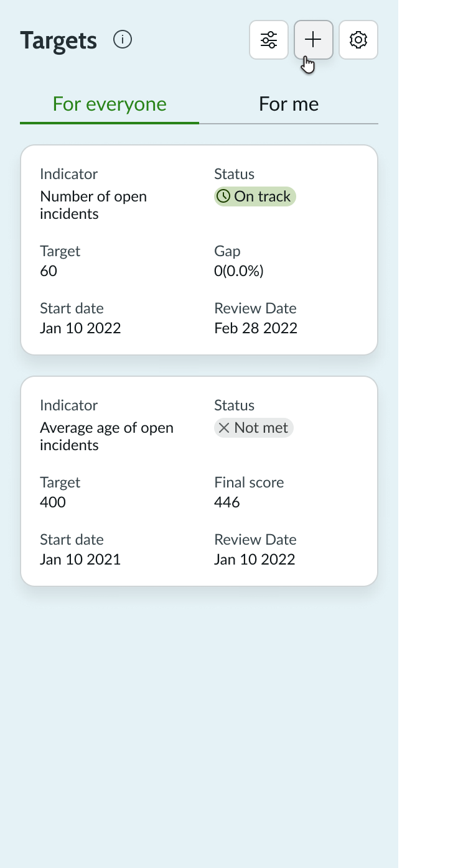
Task: Click the Targets panel heading
Action: (58, 39)
